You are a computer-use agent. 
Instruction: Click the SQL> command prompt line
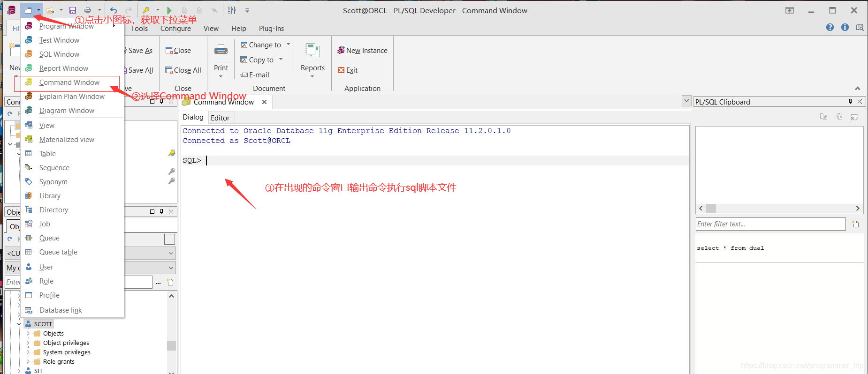click(434, 160)
